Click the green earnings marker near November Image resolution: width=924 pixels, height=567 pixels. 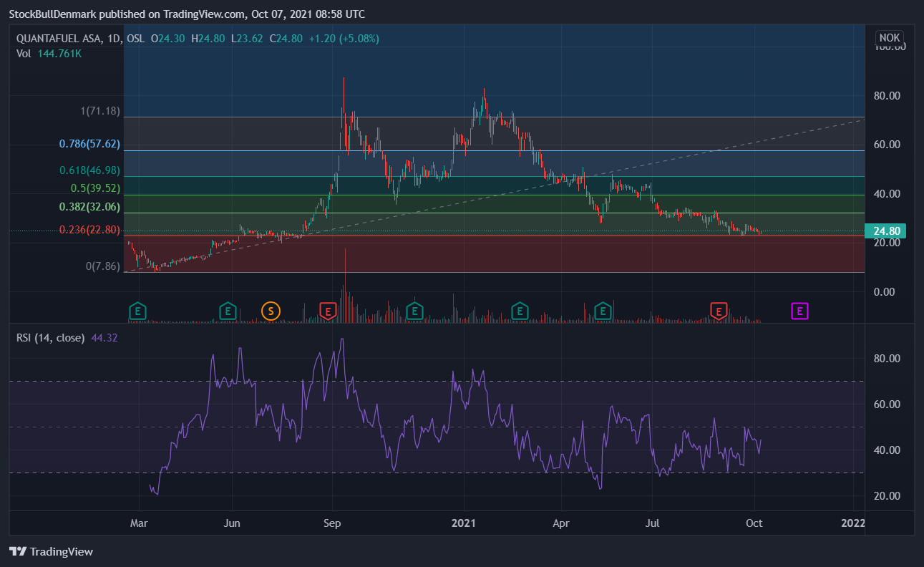pyautogui.click(x=414, y=311)
